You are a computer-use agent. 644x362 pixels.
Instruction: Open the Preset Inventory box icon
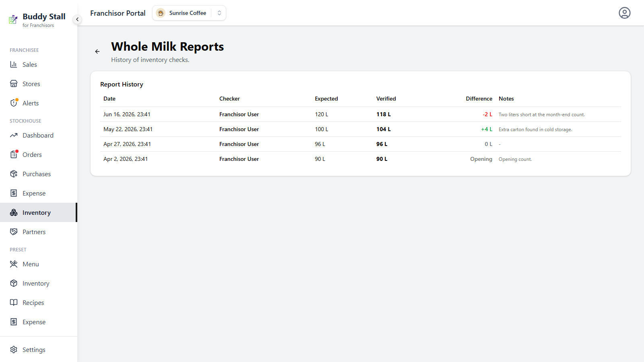pyautogui.click(x=14, y=283)
